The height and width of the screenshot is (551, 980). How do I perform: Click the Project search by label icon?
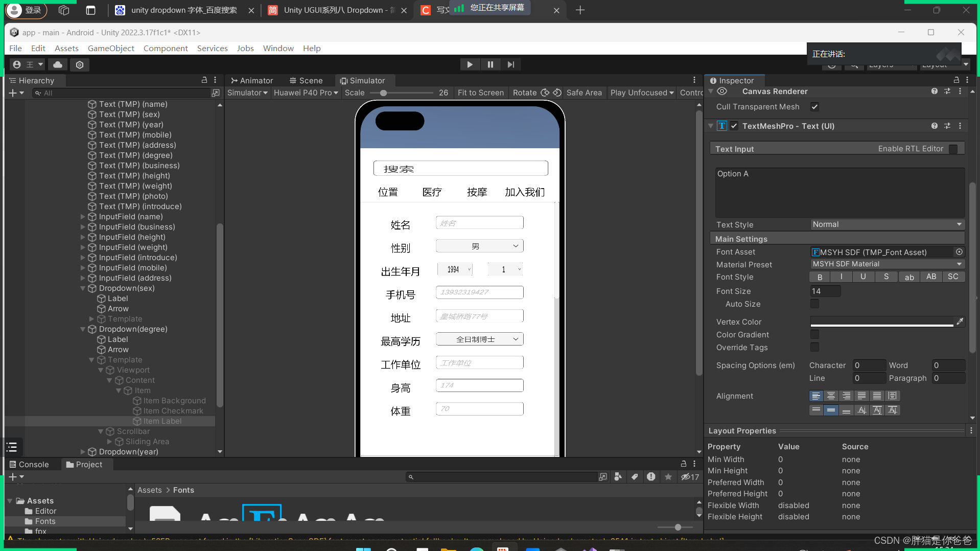635,477
